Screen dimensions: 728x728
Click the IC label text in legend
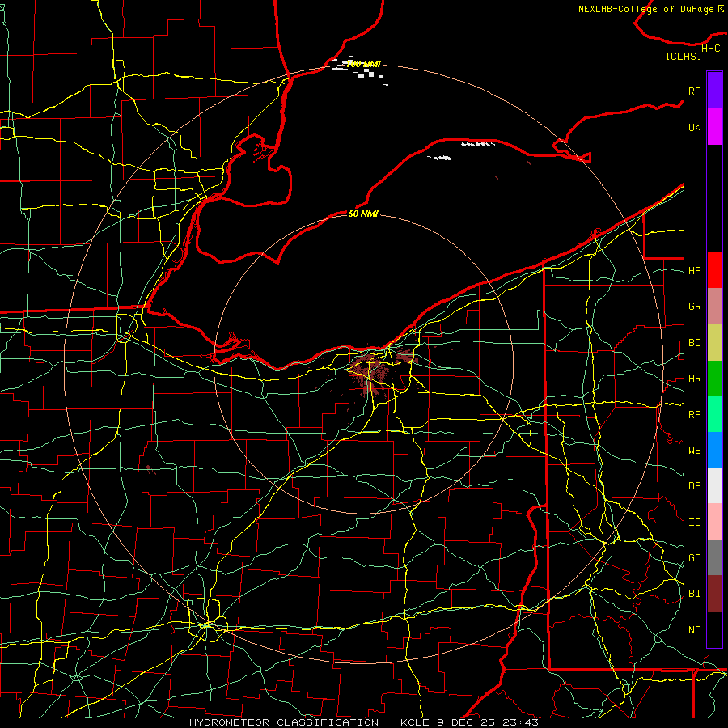click(695, 523)
